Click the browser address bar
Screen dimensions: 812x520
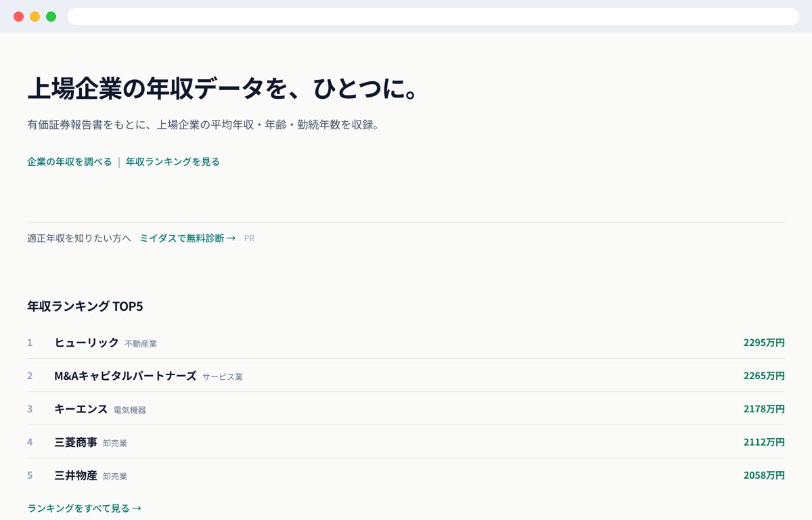tap(433, 16)
